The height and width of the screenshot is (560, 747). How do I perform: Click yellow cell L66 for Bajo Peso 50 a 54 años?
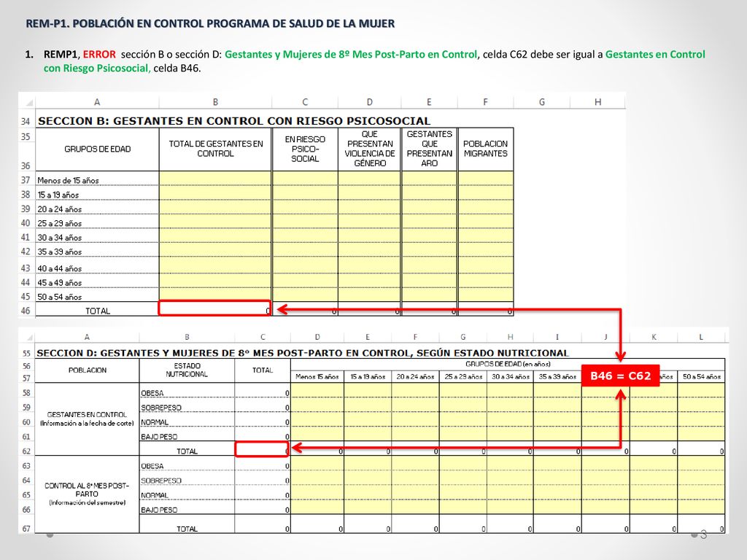coord(701,507)
